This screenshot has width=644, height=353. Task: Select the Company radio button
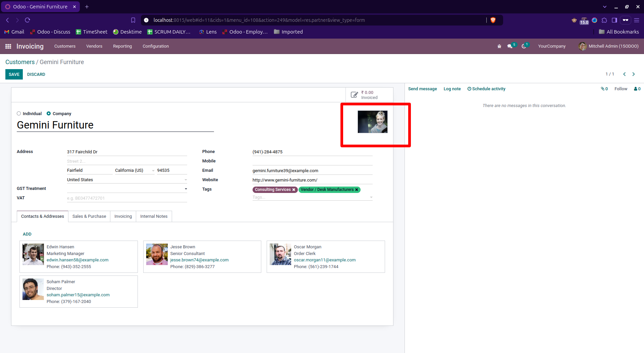(x=49, y=114)
